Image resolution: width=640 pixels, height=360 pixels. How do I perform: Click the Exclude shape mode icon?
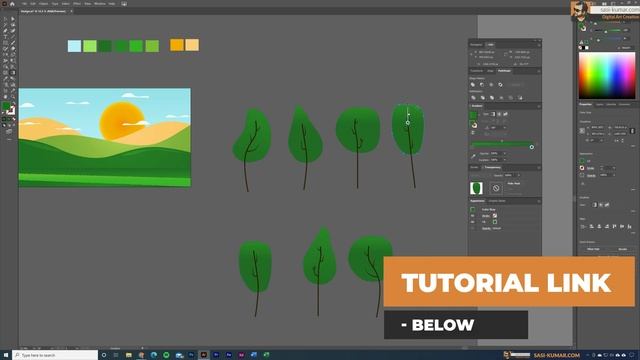coord(500,84)
